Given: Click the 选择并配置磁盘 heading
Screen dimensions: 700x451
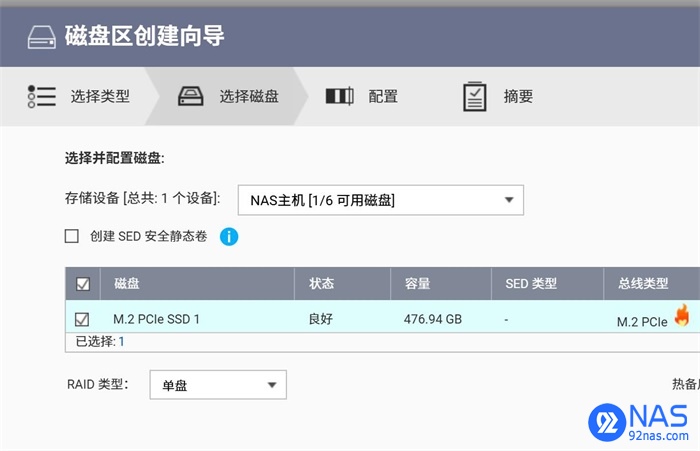Looking at the screenshot, I should point(115,158).
